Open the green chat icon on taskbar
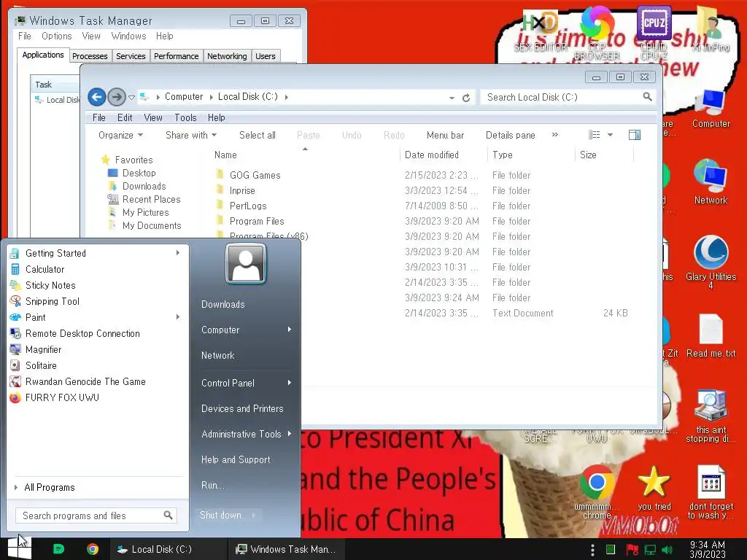Image resolution: width=747 pixels, height=560 pixels. coord(58,549)
